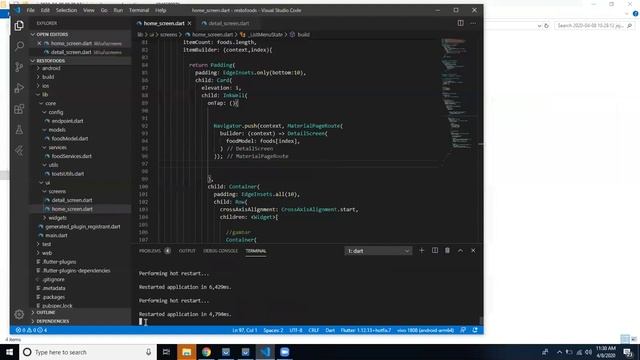640x360 pixels.
Task: Click the Flutter version status item
Action: [x=366, y=330]
